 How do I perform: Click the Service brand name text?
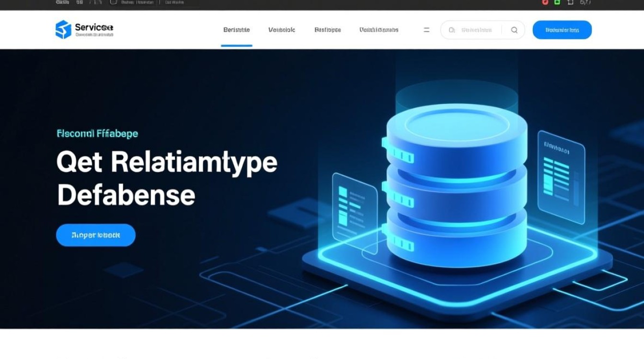tap(94, 28)
